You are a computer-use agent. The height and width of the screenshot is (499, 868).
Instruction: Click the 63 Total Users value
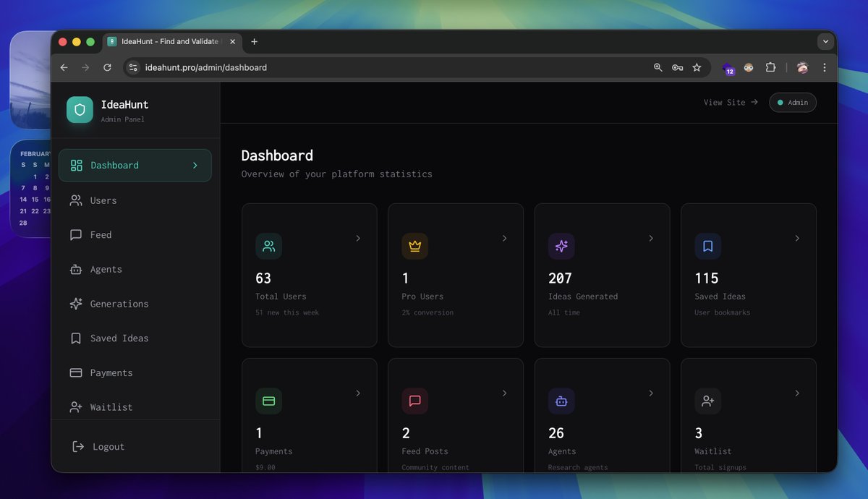coord(263,278)
